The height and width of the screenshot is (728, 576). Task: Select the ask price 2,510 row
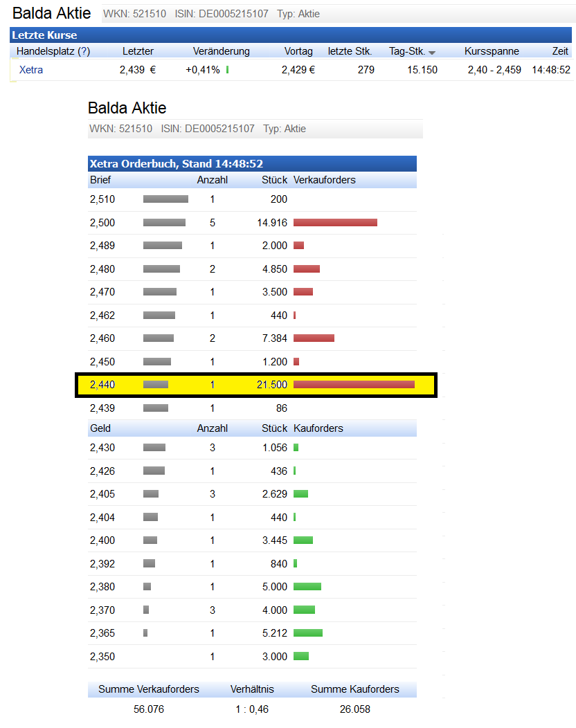[252, 199]
